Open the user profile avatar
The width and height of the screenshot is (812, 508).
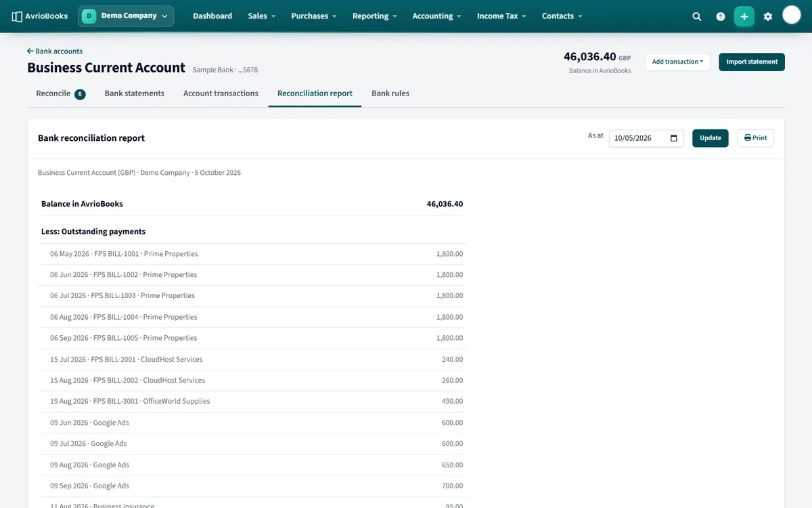pyautogui.click(x=792, y=15)
